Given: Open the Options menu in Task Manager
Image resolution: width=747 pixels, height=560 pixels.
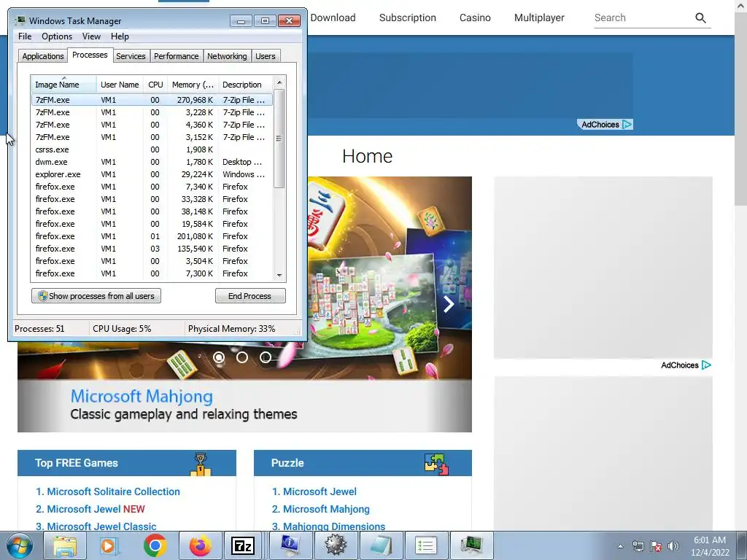Looking at the screenshot, I should click(57, 36).
